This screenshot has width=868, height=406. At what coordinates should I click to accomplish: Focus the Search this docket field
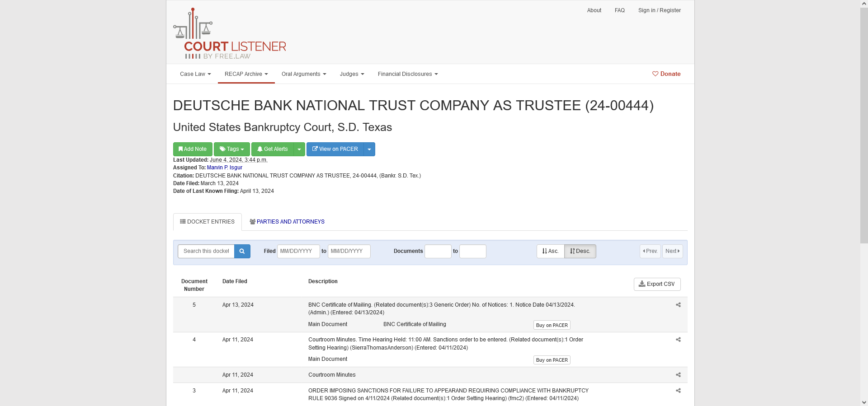coord(206,251)
